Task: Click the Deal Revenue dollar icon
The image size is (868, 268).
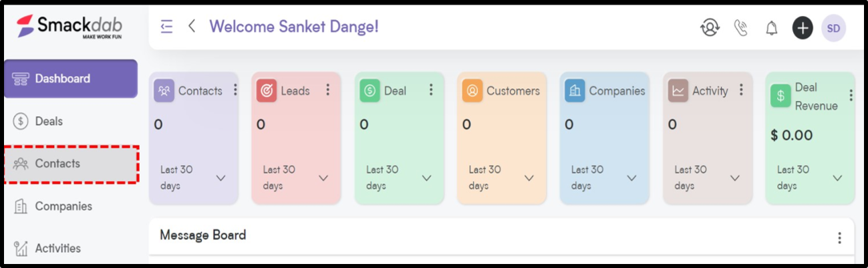Action: click(780, 96)
